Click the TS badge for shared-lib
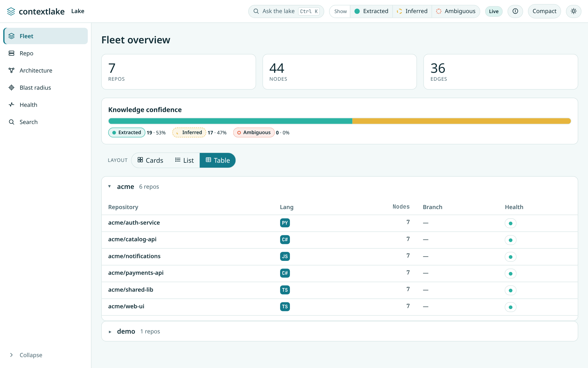The height and width of the screenshot is (368, 588). click(x=285, y=290)
